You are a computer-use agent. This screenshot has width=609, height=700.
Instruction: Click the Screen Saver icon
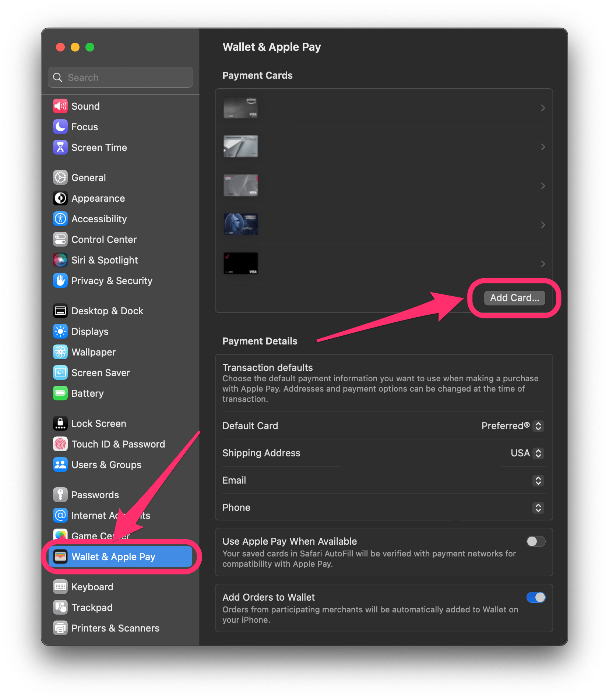pyautogui.click(x=60, y=373)
